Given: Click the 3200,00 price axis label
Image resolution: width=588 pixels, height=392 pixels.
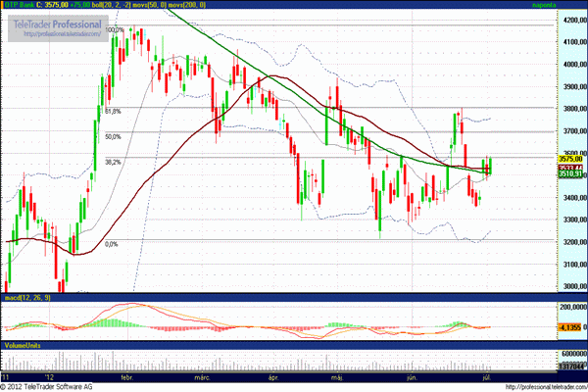Looking at the screenshot, I should (x=575, y=242).
